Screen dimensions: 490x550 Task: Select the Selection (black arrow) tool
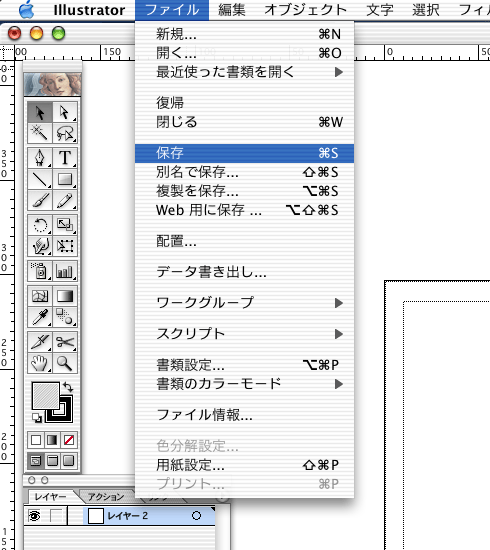tap(40, 113)
